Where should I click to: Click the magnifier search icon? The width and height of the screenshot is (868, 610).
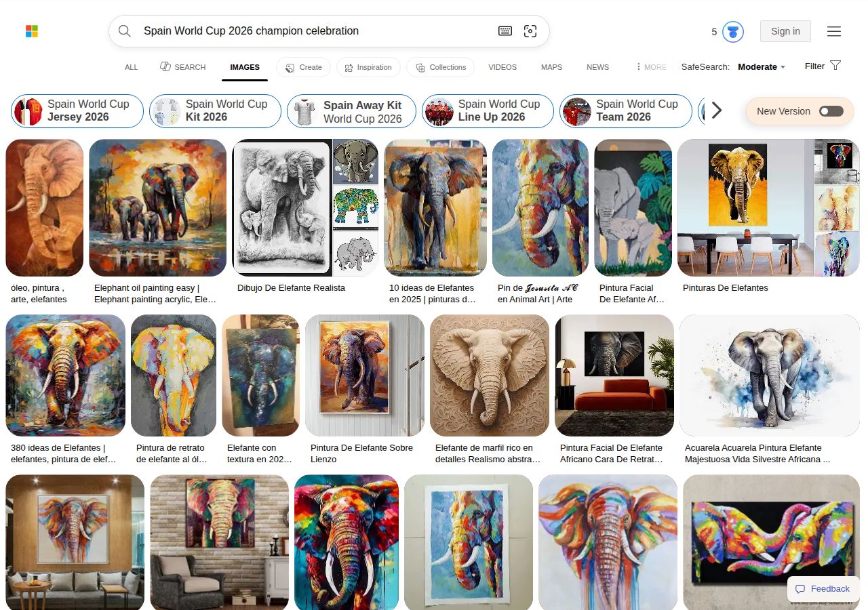click(125, 31)
